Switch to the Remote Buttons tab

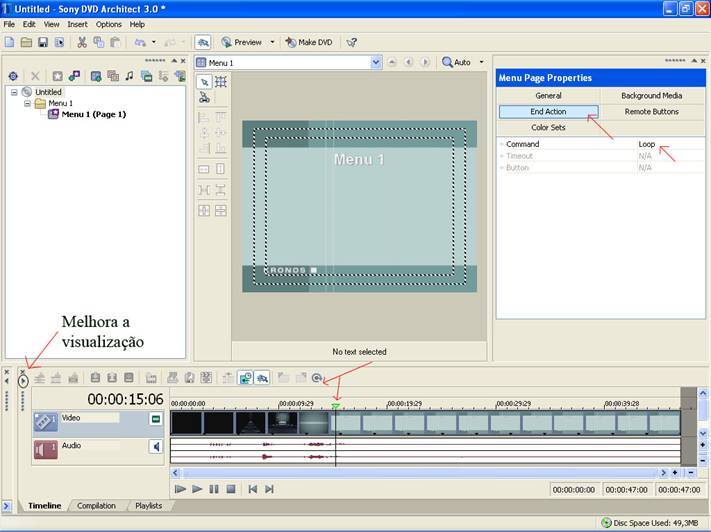tap(652, 112)
